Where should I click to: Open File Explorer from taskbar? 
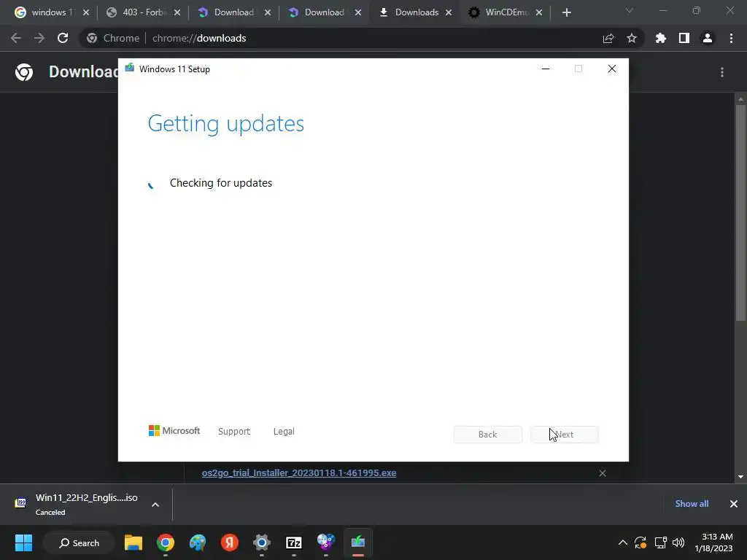pyautogui.click(x=133, y=542)
